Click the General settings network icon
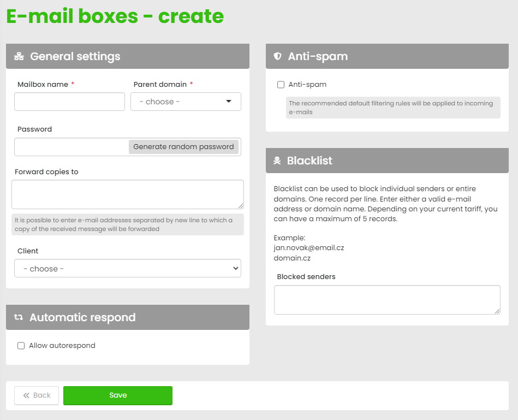Image resolution: width=518 pixels, height=420 pixels. pyautogui.click(x=19, y=56)
